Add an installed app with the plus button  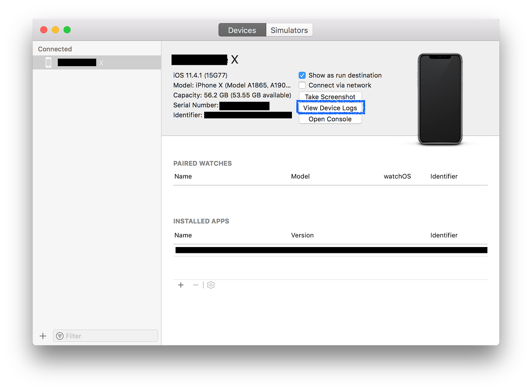click(181, 285)
